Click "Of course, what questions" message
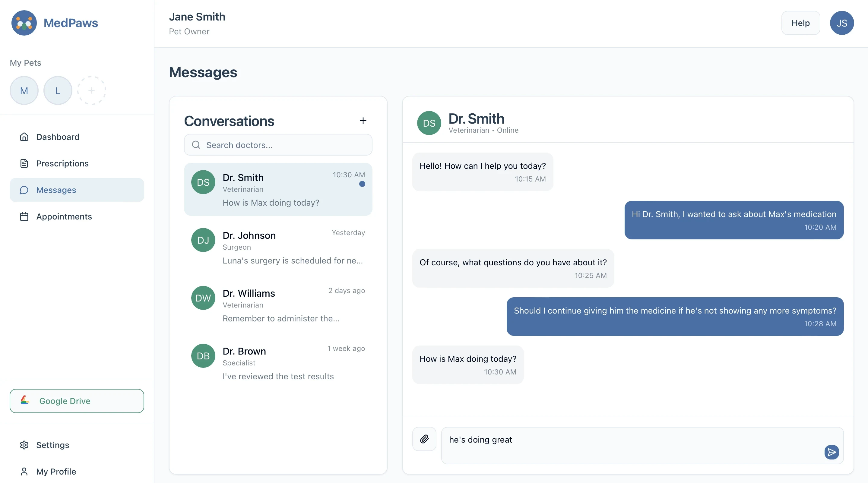Screen dimensions: 868x483 (x=513, y=268)
